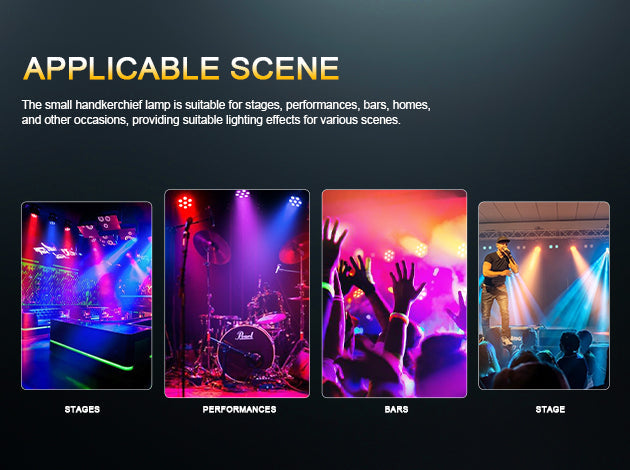This screenshot has width=630, height=470.
Task: Click the Pearl logo on bass drum
Action: (244, 335)
